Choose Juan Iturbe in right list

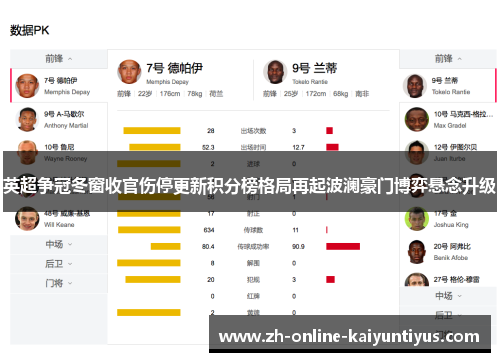coord(448,152)
